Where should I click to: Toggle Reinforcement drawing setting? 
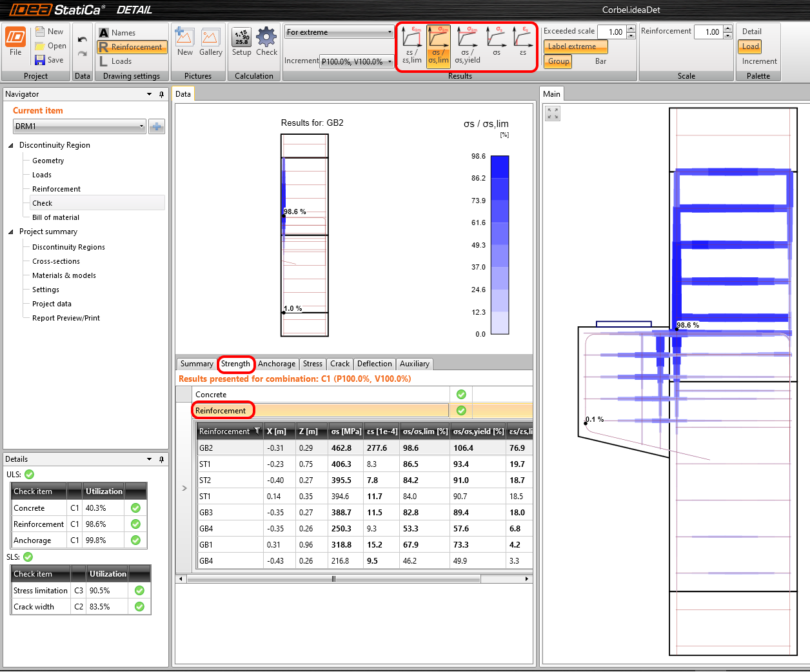pos(132,47)
